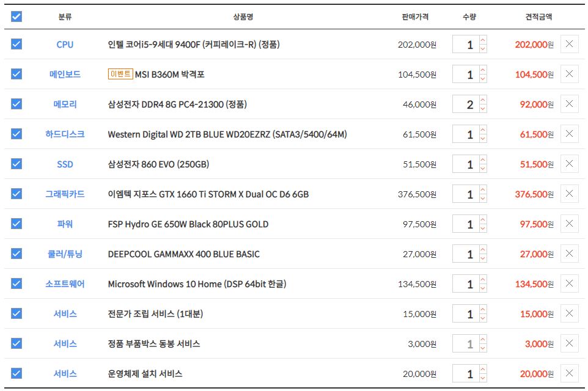Delete the Western Digital hard disk row
Screen dimensions: 588x391
tap(569, 134)
